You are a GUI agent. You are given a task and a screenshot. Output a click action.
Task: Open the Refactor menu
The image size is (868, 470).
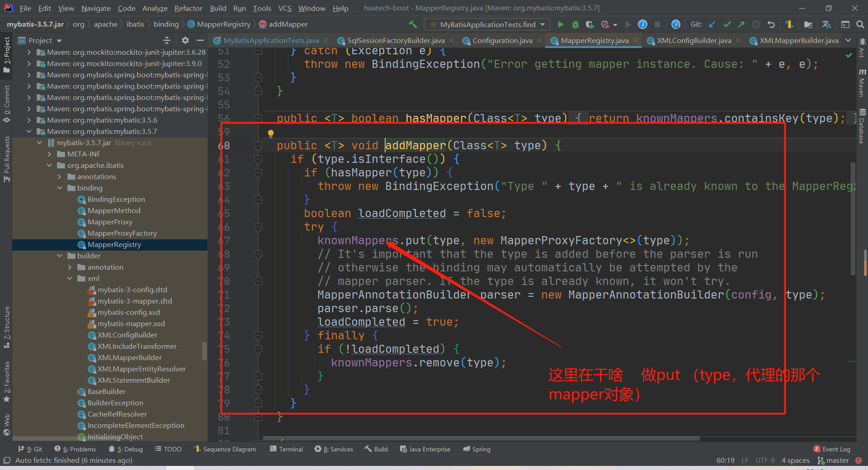point(188,8)
